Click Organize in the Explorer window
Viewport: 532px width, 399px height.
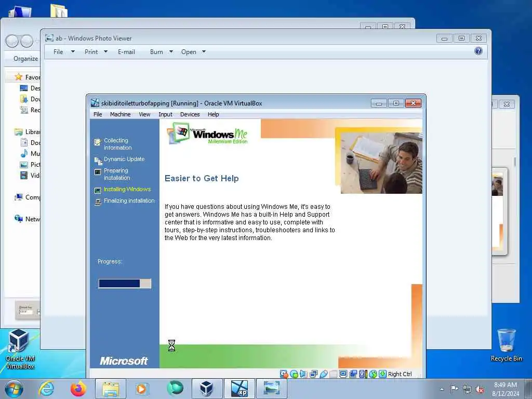(x=26, y=59)
